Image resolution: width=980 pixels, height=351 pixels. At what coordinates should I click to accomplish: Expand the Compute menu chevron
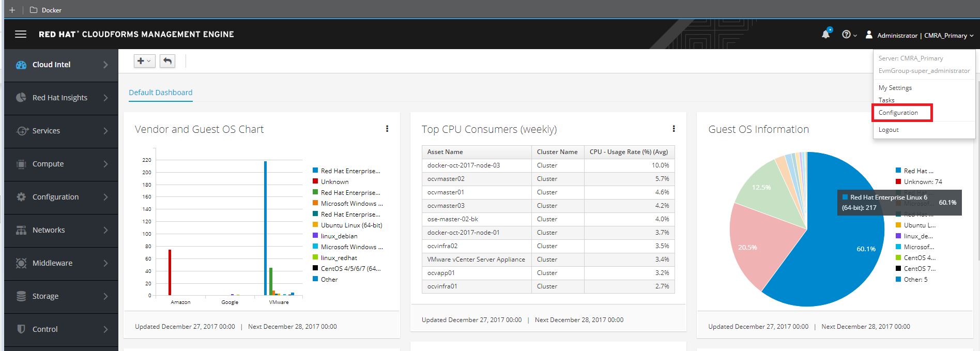point(105,164)
